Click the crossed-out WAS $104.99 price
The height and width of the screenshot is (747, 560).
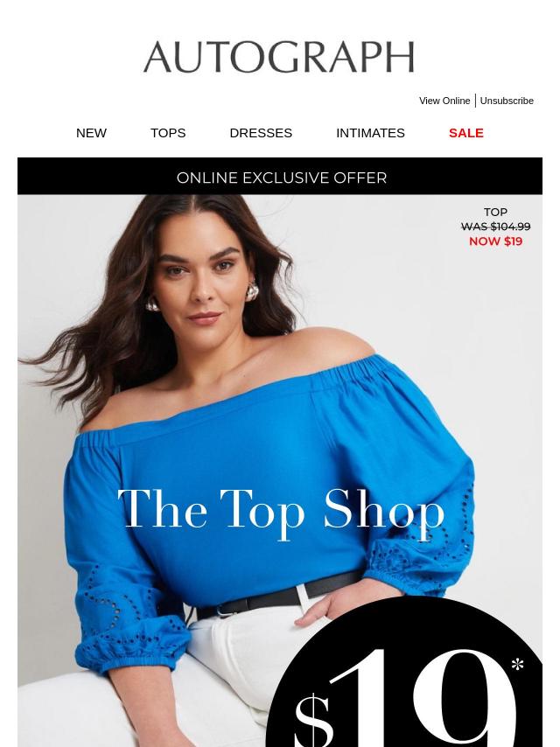(495, 227)
